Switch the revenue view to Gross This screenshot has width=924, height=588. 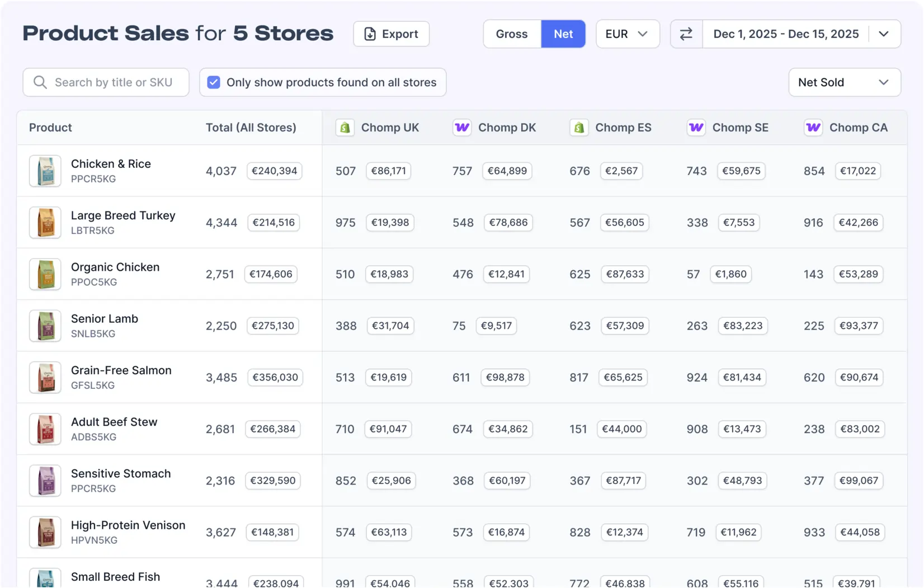point(511,34)
